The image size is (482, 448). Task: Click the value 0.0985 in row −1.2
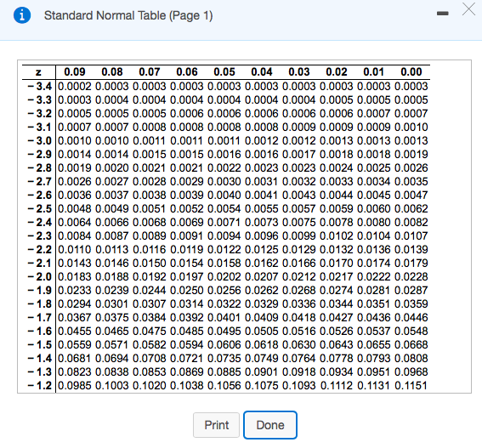point(75,385)
